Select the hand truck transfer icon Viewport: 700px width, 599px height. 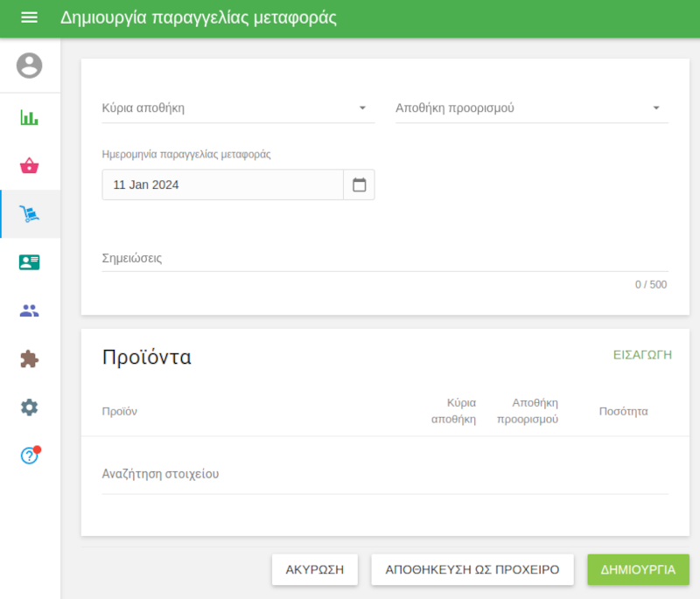coord(30,214)
